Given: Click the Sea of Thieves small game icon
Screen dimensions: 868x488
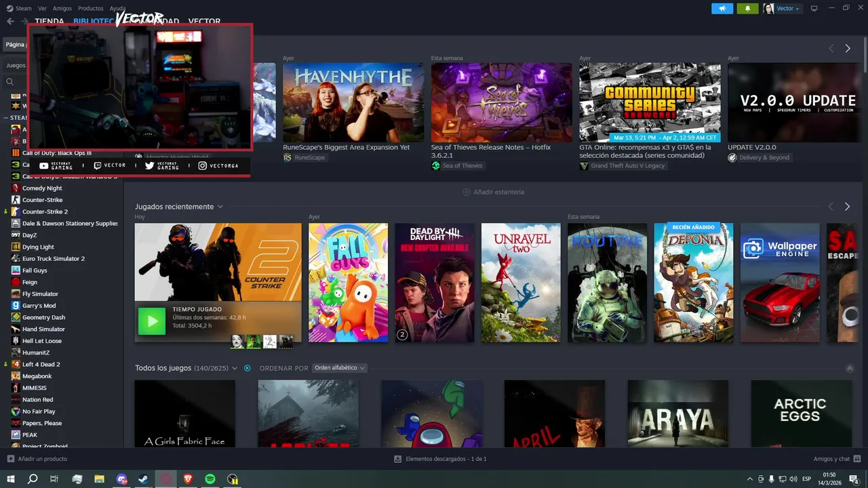Looking at the screenshot, I should (x=436, y=165).
